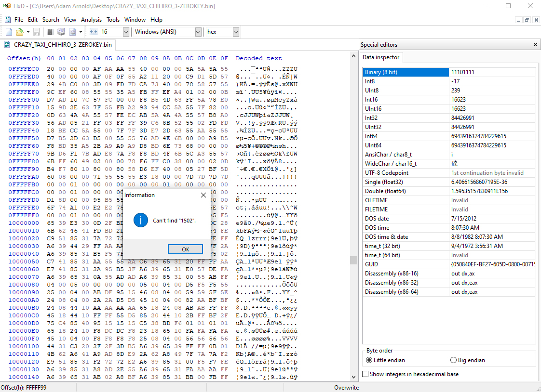The height and width of the screenshot is (392, 541).
Task: Click the HxD document icon beside File menu
Action: pos(8,20)
